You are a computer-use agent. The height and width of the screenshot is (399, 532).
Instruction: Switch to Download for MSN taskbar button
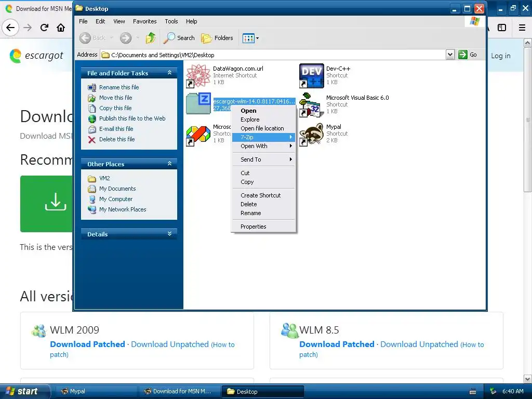tap(179, 391)
